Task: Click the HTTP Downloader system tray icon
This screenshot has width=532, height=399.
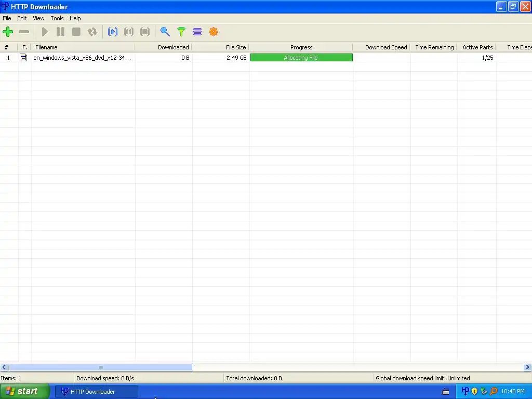Action: click(465, 391)
